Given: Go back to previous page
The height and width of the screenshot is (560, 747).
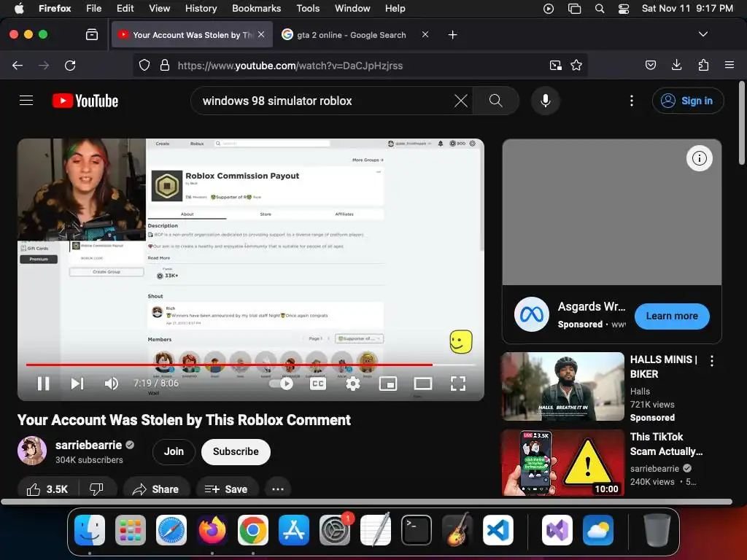Looking at the screenshot, I should [x=18, y=65].
